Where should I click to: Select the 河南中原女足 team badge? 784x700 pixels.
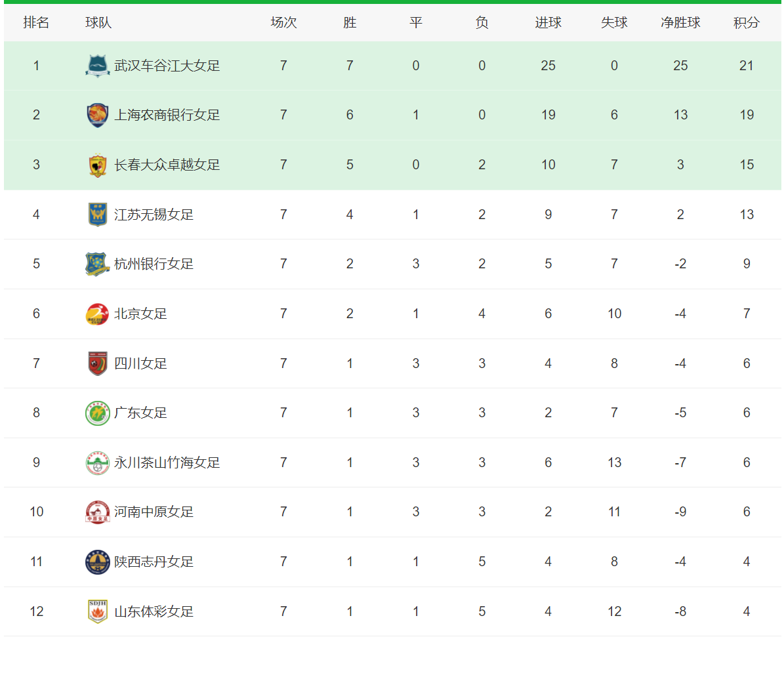point(98,512)
